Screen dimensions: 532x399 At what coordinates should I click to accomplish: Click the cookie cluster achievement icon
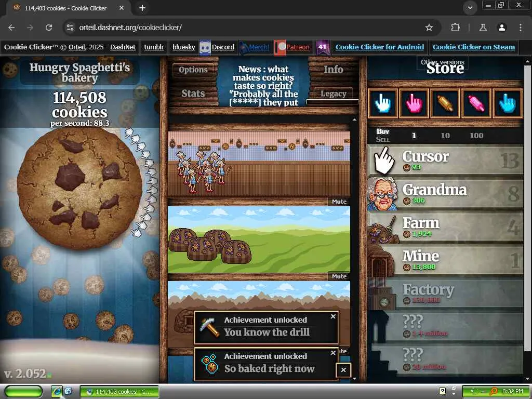pos(209,364)
